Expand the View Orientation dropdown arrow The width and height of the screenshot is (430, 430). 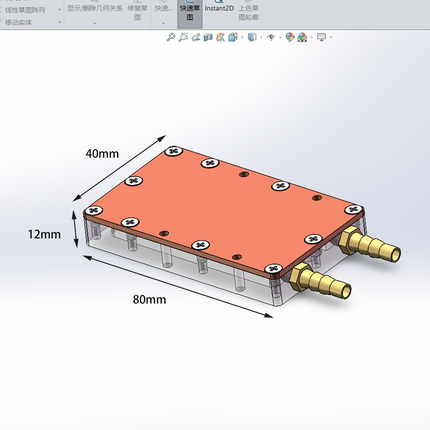coord(242,37)
